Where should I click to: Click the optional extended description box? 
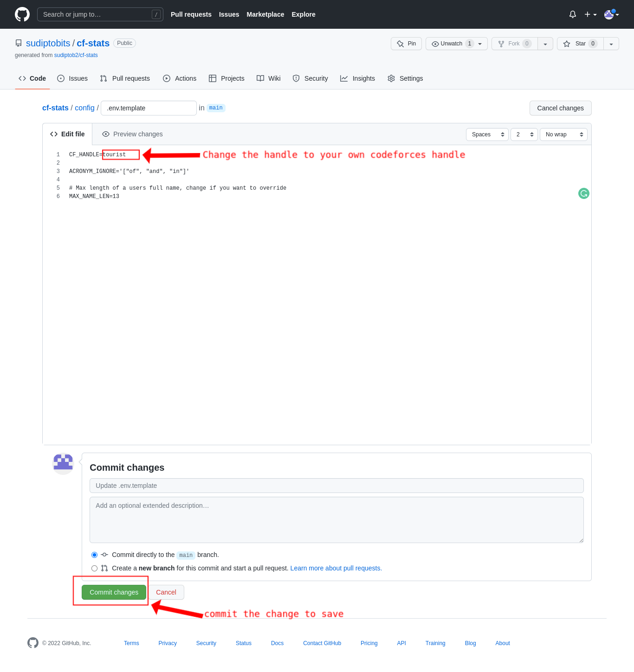pos(336,520)
